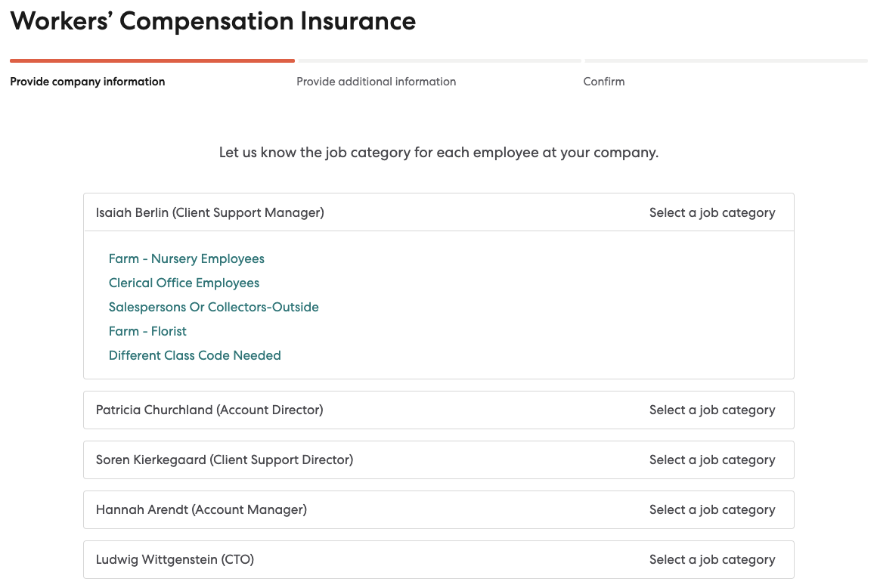Pick Salespersons Or Collectors-Outside option

(214, 307)
